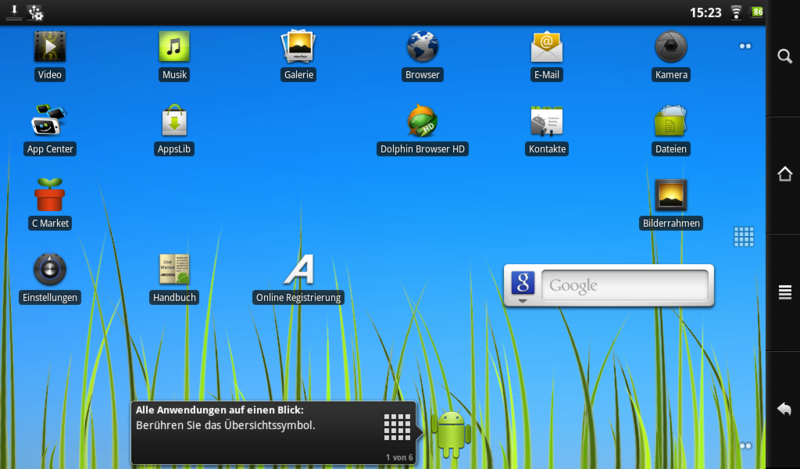The height and width of the screenshot is (469, 800).
Task: Tap the top-right screen page dots
Action: coord(745,46)
